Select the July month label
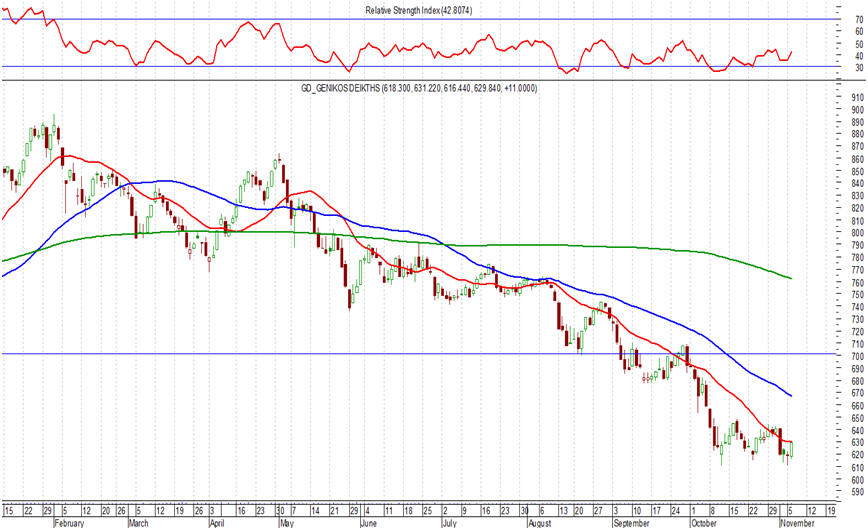The image size is (868, 530). tap(449, 523)
